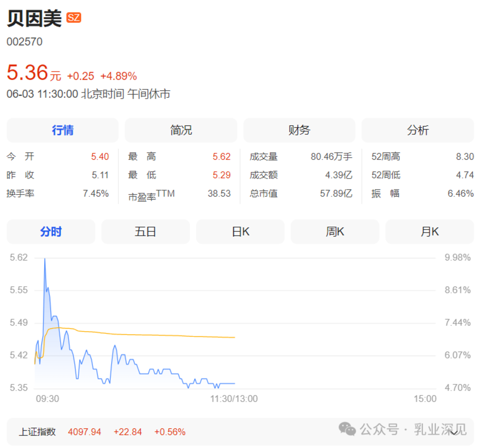Click the 成交量 value 80.46万手
Screen dimensions: 482x448
331,157
